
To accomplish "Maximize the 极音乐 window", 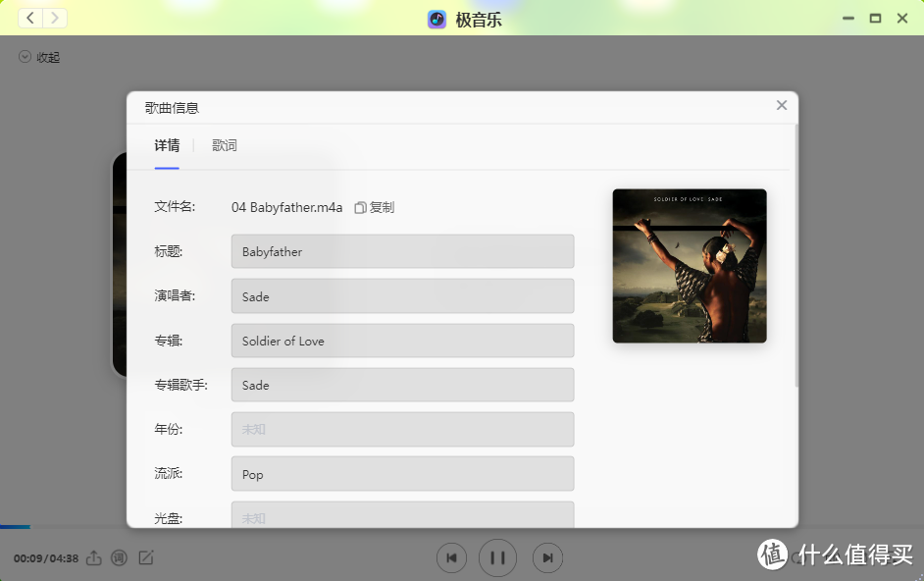I will pos(876,19).
